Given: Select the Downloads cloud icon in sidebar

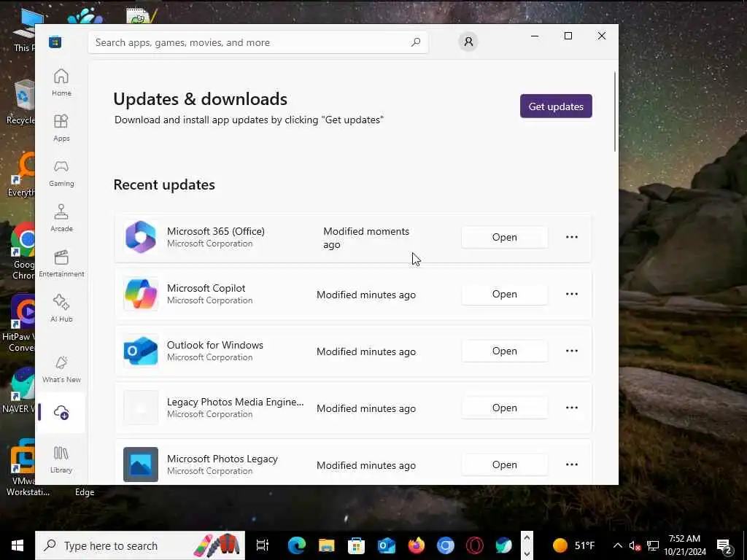Looking at the screenshot, I should click(x=61, y=413).
